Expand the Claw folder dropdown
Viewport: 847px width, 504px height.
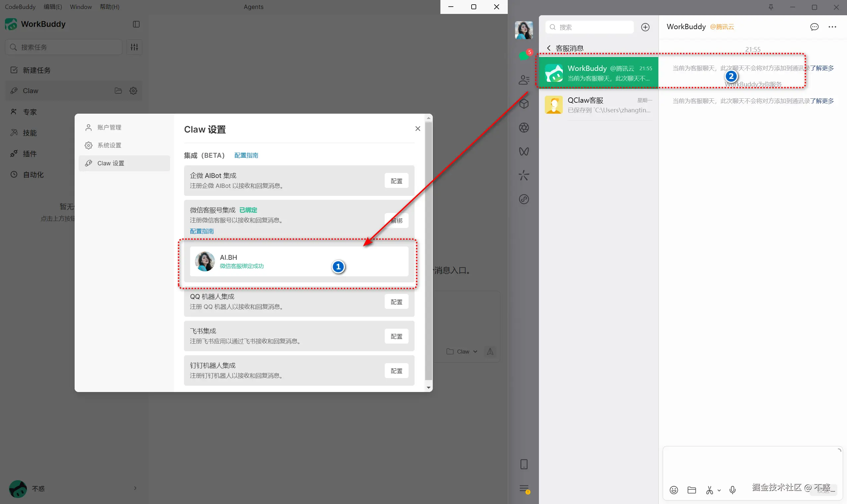pyautogui.click(x=462, y=352)
